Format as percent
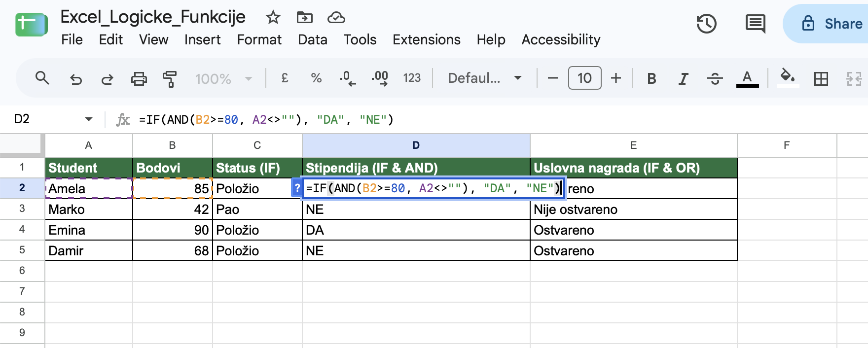Screen dimensions: 868x348 (x=316, y=78)
